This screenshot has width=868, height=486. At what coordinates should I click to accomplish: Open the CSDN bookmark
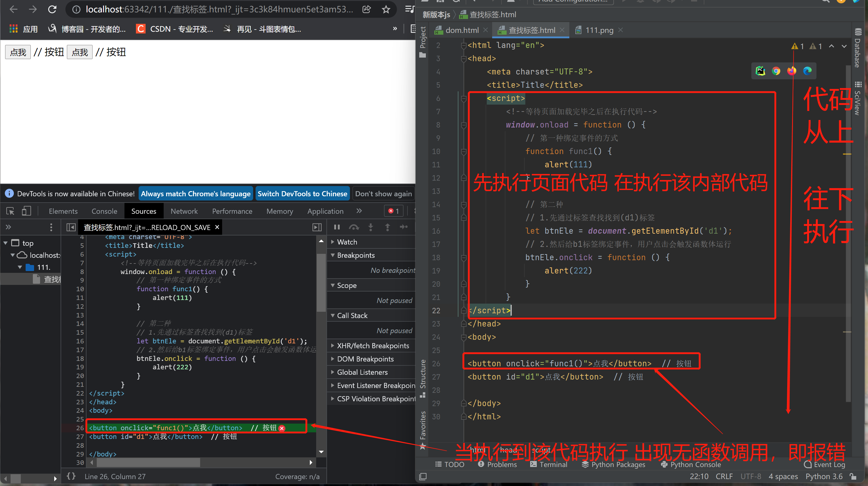175,29
